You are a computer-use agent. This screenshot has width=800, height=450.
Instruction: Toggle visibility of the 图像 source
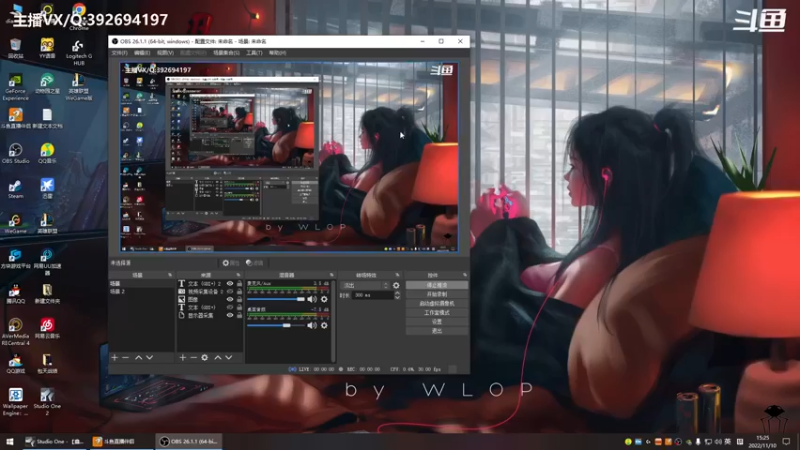click(x=230, y=299)
